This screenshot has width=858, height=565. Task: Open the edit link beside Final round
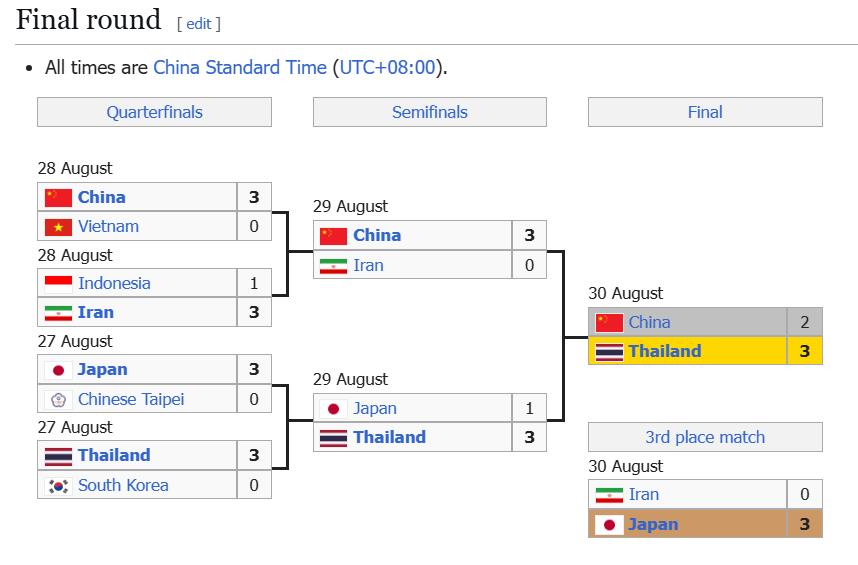click(199, 24)
